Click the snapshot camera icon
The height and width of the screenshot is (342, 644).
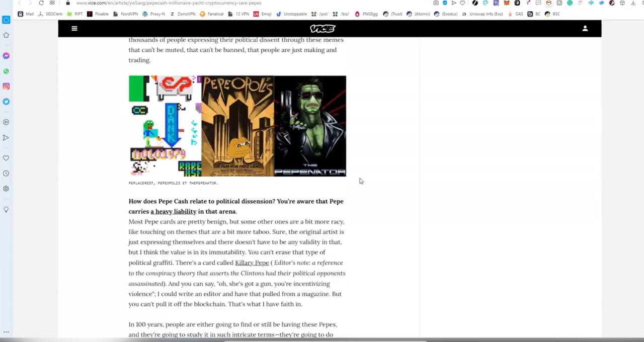(x=436, y=3)
